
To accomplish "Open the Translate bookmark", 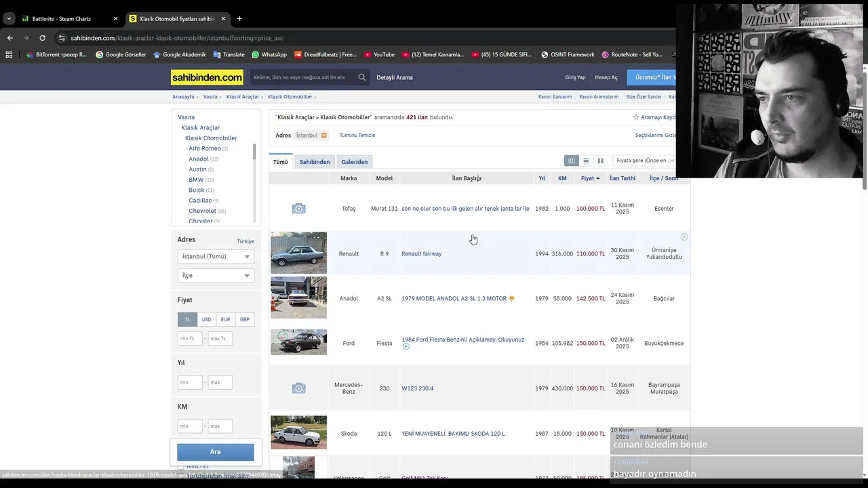I will click(x=229, y=54).
